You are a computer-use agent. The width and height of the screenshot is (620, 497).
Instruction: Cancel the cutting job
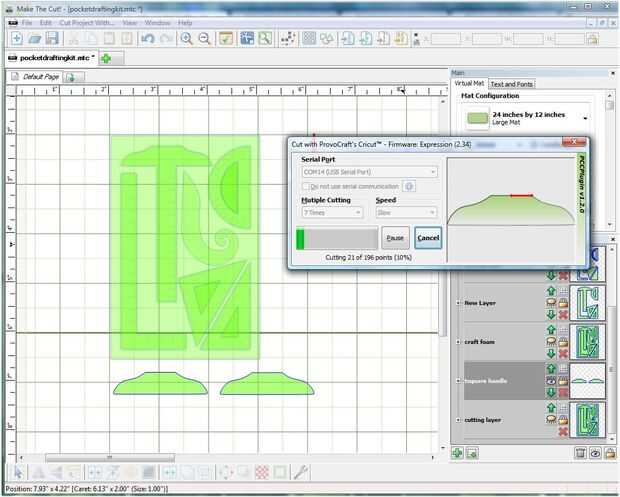coord(428,238)
